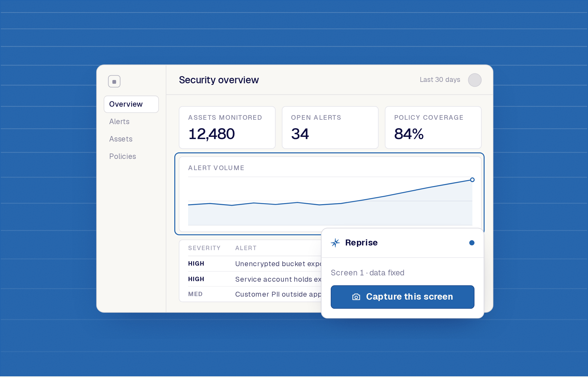Screen dimensions: 588x378
Task: Click the ALERT column header
Action: pyautogui.click(x=246, y=248)
